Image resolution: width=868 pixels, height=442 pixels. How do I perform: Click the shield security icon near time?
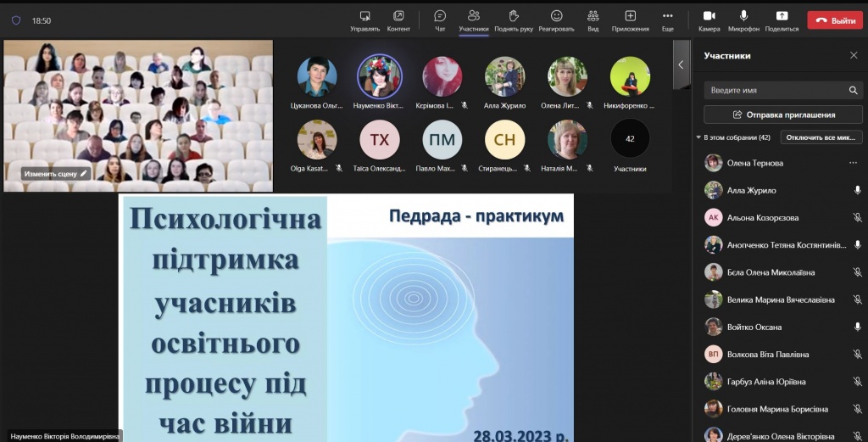coord(16,20)
